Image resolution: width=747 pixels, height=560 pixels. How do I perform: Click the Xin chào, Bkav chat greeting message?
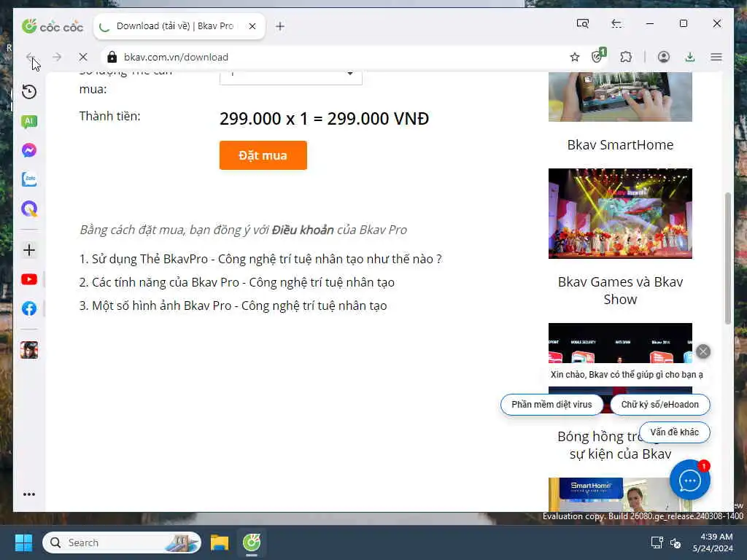[x=627, y=375]
